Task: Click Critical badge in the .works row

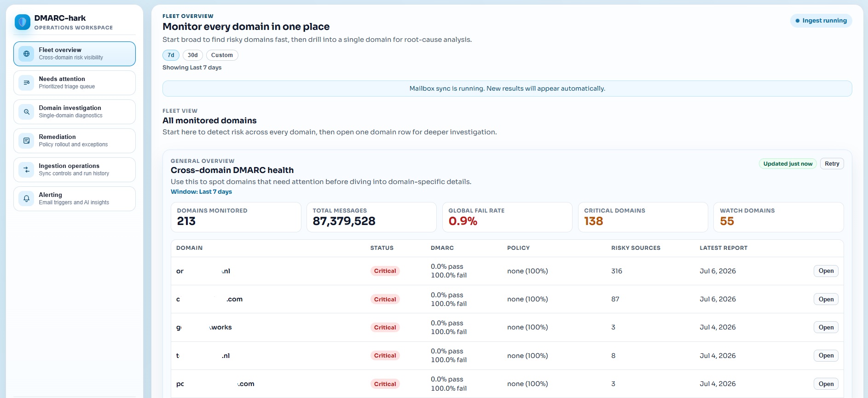Action: pyautogui.click(x=385, y=328)
